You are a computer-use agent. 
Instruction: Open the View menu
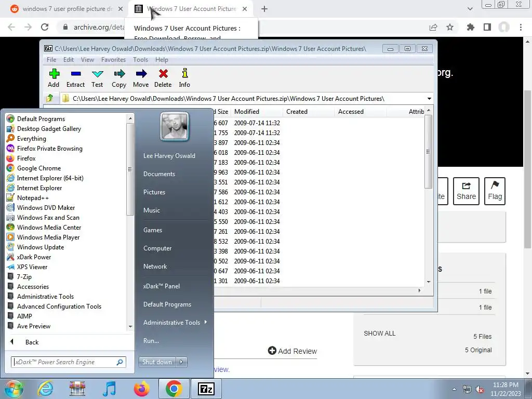(87, 59)
